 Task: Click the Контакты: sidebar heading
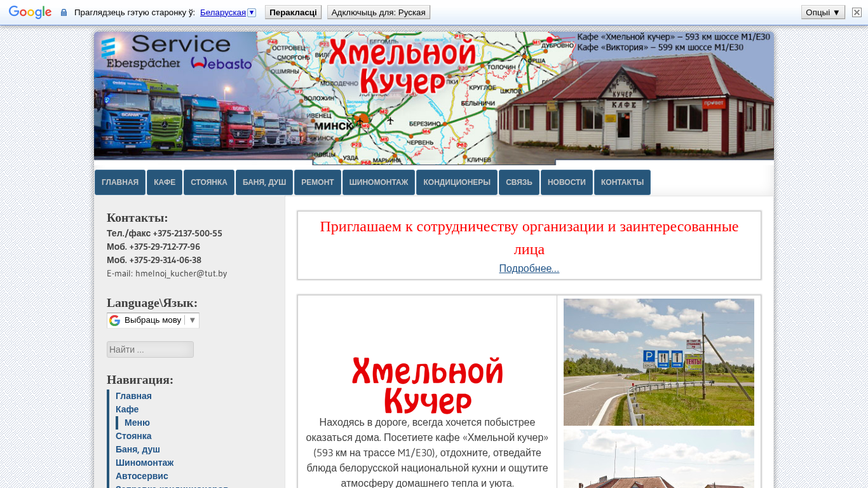pyautogui.click(x=137, y=217)
